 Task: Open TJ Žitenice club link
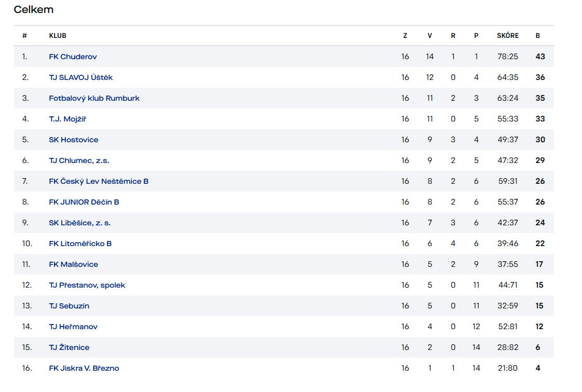(69, 347)
